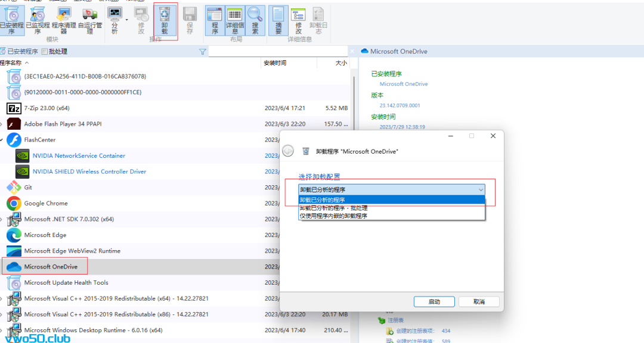
Task: Click install time 2023/7/29 12:38:19
Action: pyautogui.click(x=402, y=127)
